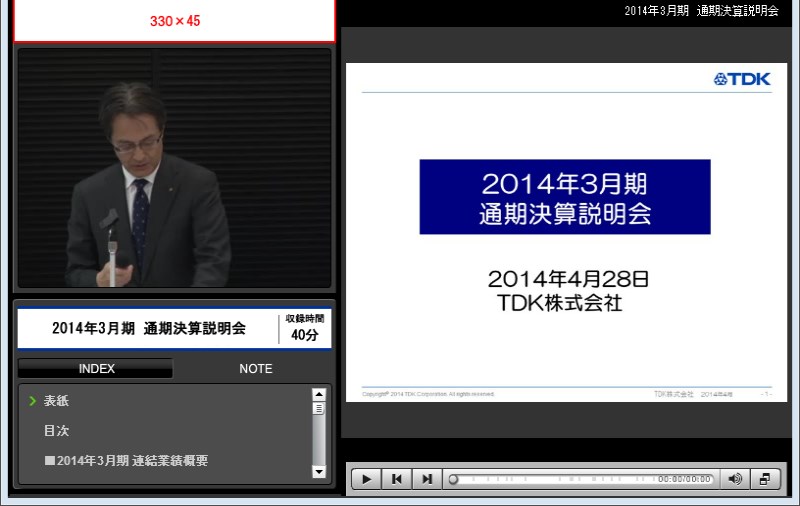Start playback with the play button
Image resolution: width=800 pixels, height=506 pixels.
(x=366, y=479)
